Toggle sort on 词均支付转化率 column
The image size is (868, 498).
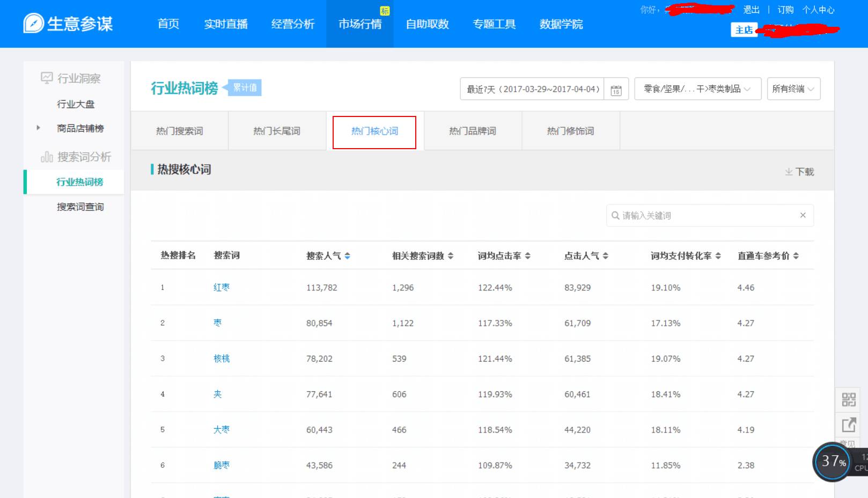[717, 255]
